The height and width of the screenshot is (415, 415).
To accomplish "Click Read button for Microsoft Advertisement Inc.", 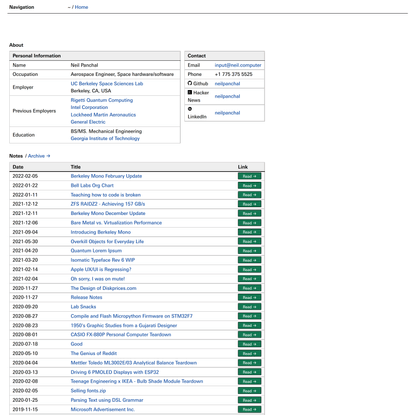I will pos(249,409).
